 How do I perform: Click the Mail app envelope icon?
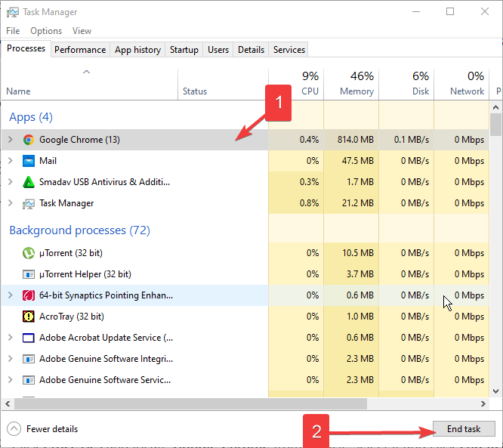point(29,161)
